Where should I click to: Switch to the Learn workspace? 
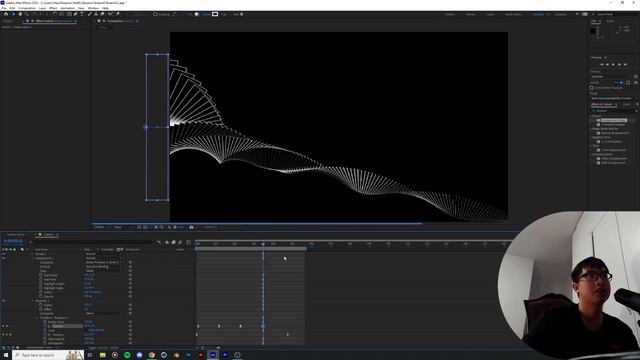491,14
